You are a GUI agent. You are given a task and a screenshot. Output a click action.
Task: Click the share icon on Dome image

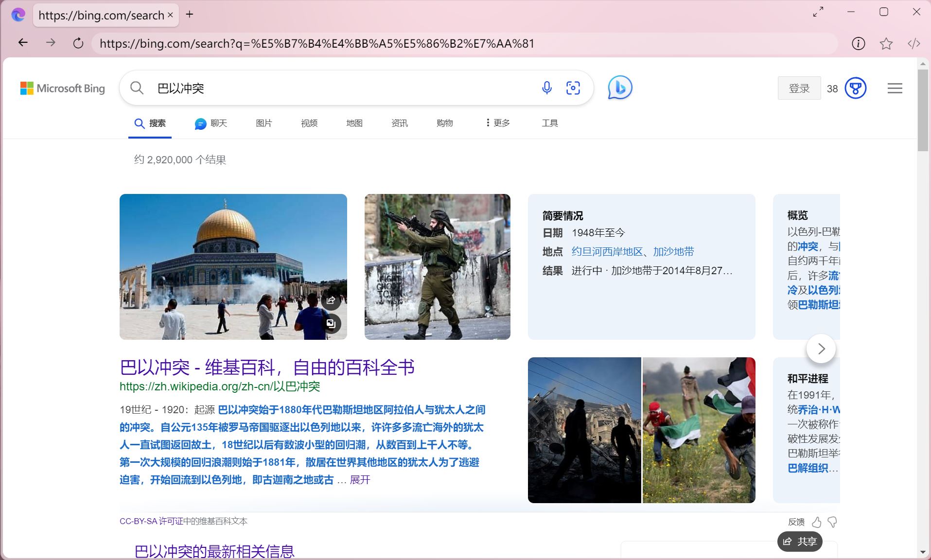pos(331,300)
